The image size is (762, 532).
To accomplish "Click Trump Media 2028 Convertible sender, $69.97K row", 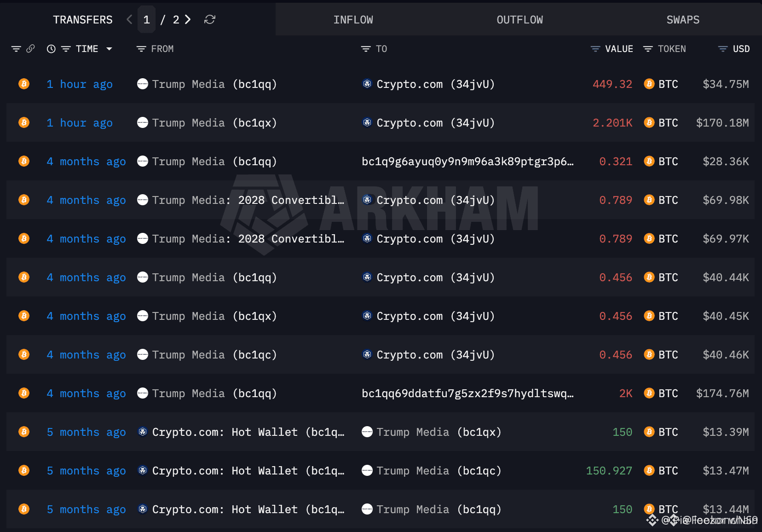I will (248, 239).
